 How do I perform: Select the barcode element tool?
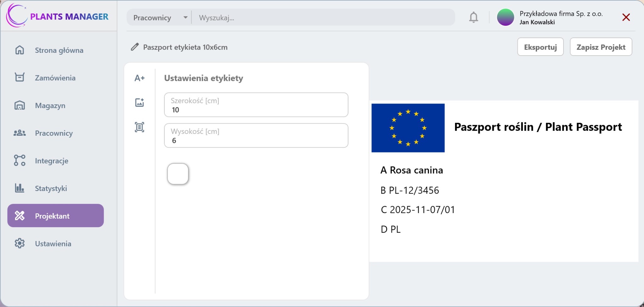[140, 127]
